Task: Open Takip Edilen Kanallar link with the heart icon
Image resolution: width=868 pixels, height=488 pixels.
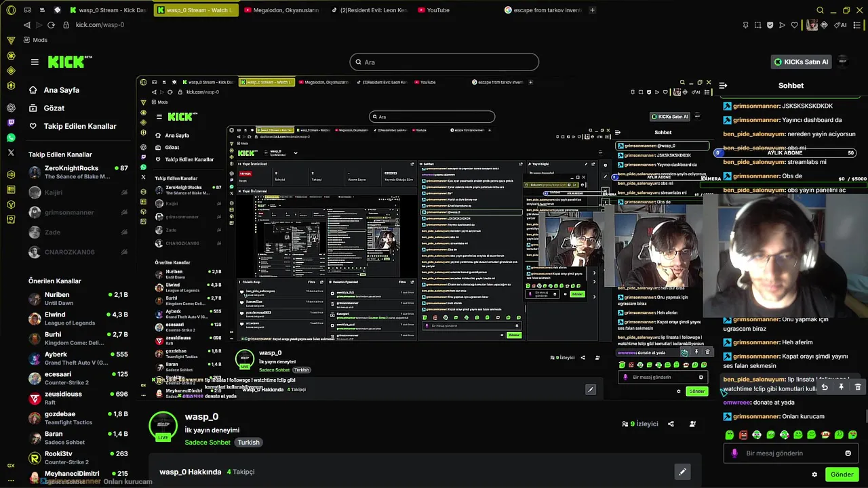Action: [x=73, y=126]
